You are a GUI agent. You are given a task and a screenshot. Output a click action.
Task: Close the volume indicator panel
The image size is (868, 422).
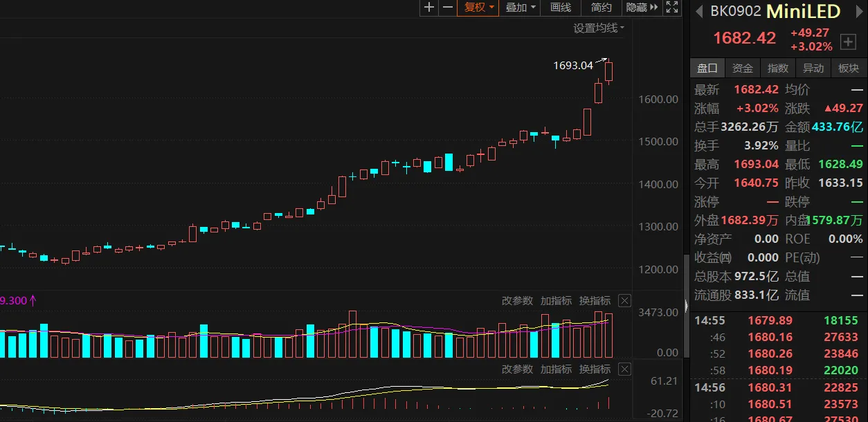tap(624, 301)
